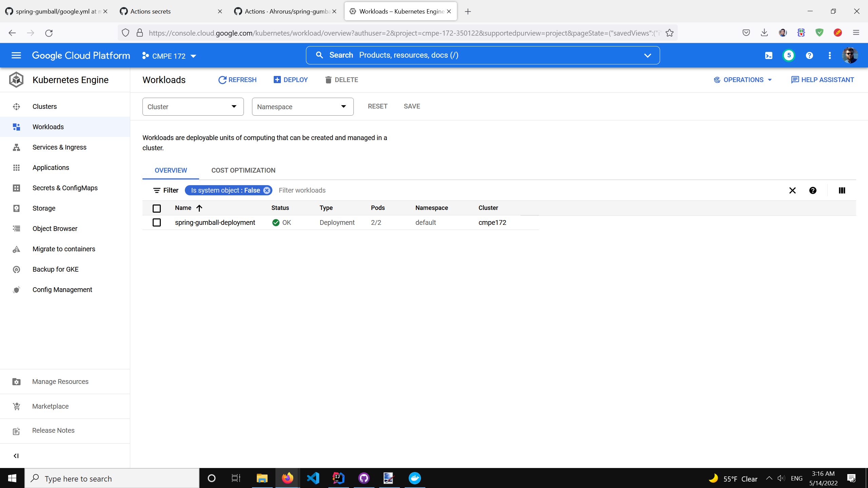Click the Kubernetes Engine logo icon

[16, 80]
